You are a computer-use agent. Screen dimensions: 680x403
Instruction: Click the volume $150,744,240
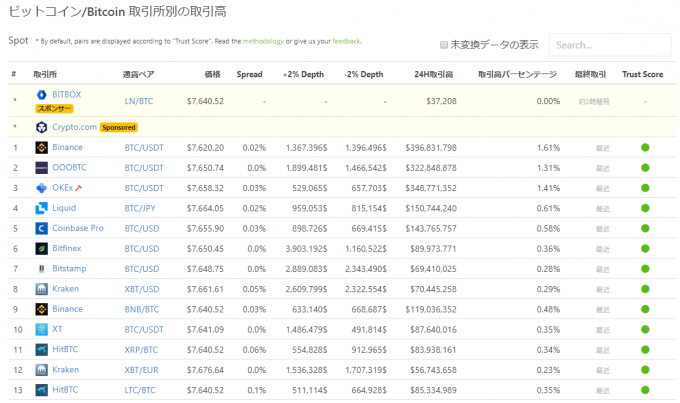tap(431, 208)
